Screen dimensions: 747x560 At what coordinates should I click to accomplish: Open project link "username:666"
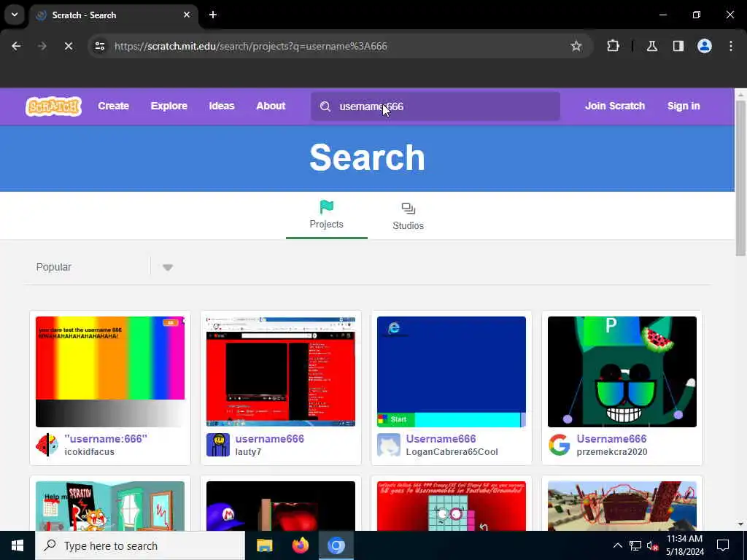pyautogui.click(x=106, y=438)
